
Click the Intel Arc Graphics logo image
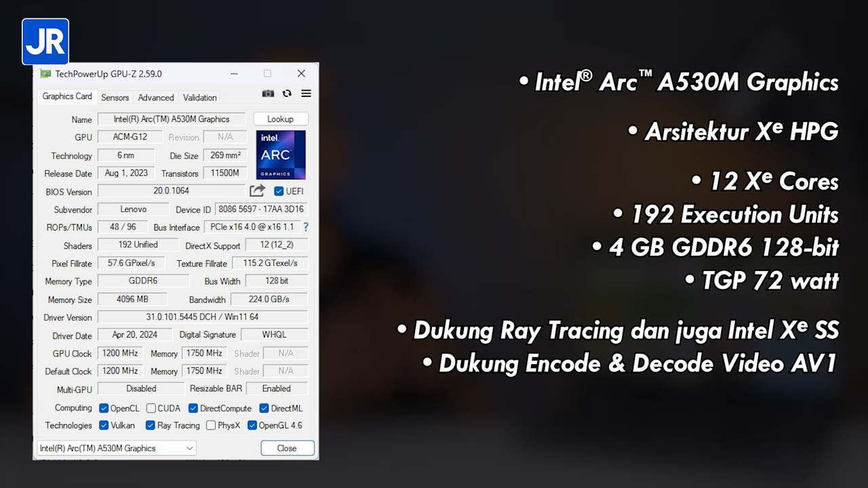point(280,155)
